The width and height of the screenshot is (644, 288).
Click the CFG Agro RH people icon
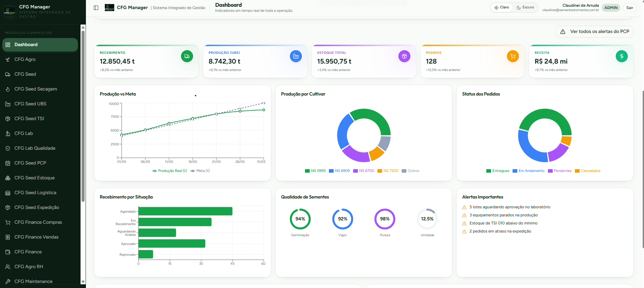click(8, 267)
